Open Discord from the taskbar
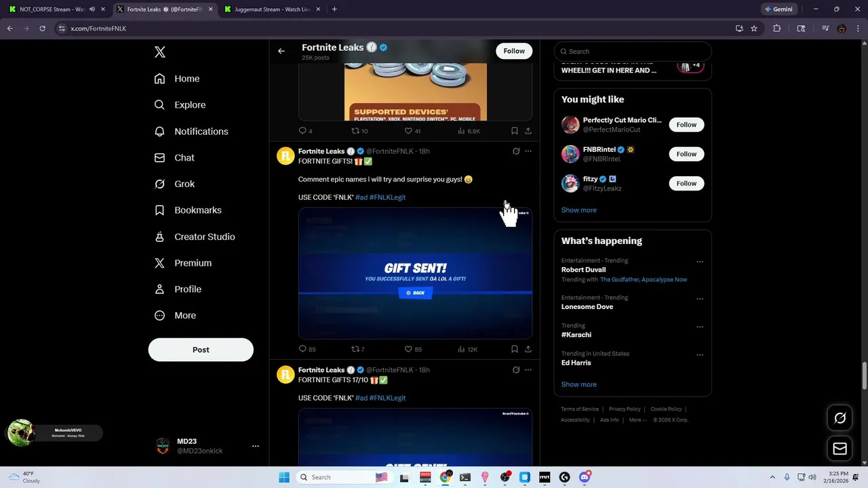 pyautogui.click(x=585, y=477)
